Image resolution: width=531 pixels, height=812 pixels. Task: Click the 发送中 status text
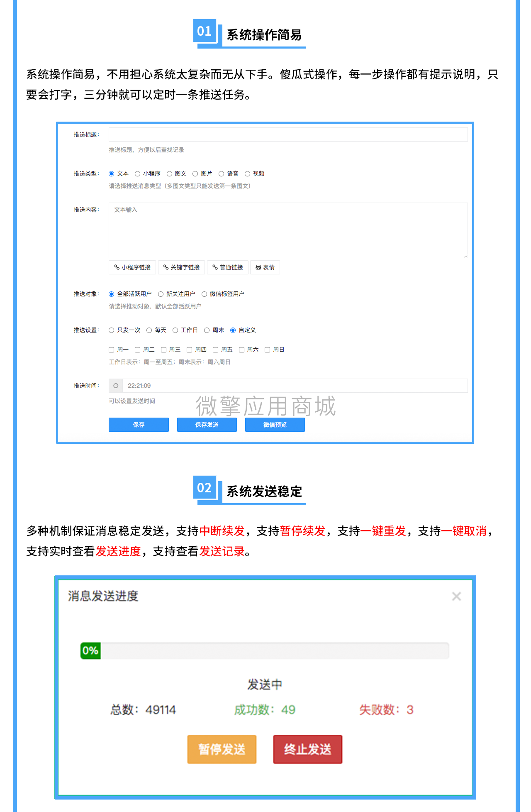point(265,685)
